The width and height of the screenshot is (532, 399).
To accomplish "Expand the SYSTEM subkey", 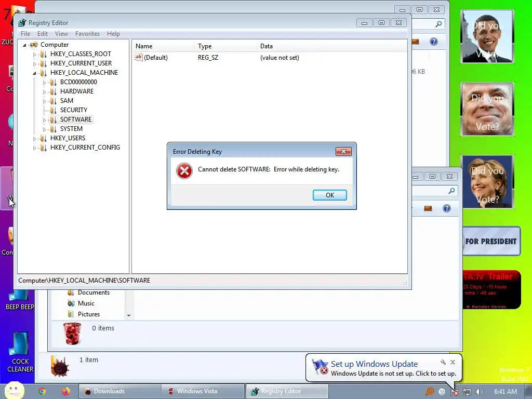I will (x=44, y=129).
